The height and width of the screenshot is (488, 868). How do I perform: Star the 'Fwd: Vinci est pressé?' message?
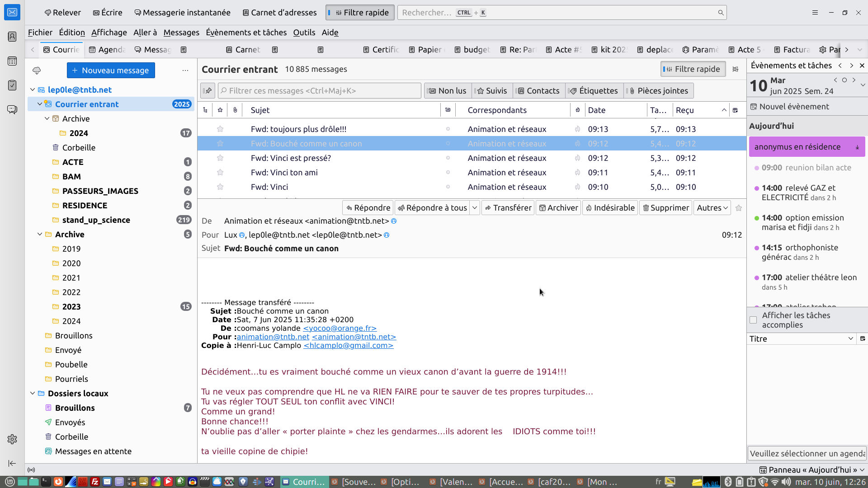tap(220, 158)
